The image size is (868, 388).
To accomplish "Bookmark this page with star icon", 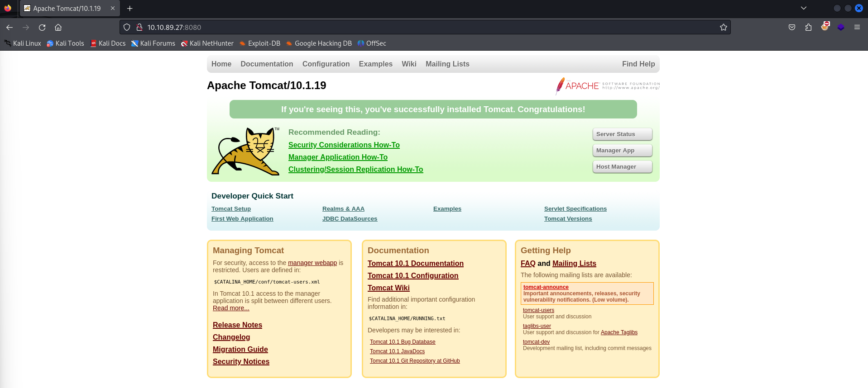I will click(x=723, y=28).
